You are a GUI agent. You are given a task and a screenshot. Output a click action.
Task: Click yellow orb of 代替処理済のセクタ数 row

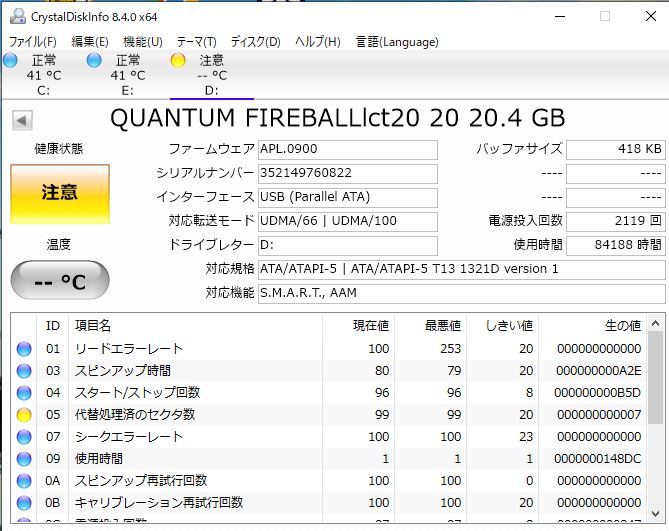tap(24, 415)
